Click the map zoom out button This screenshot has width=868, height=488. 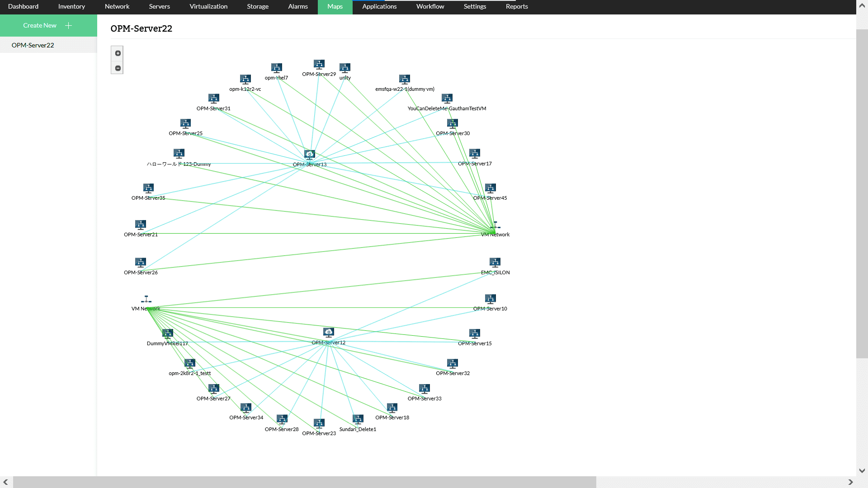click(x=118, y=68)
